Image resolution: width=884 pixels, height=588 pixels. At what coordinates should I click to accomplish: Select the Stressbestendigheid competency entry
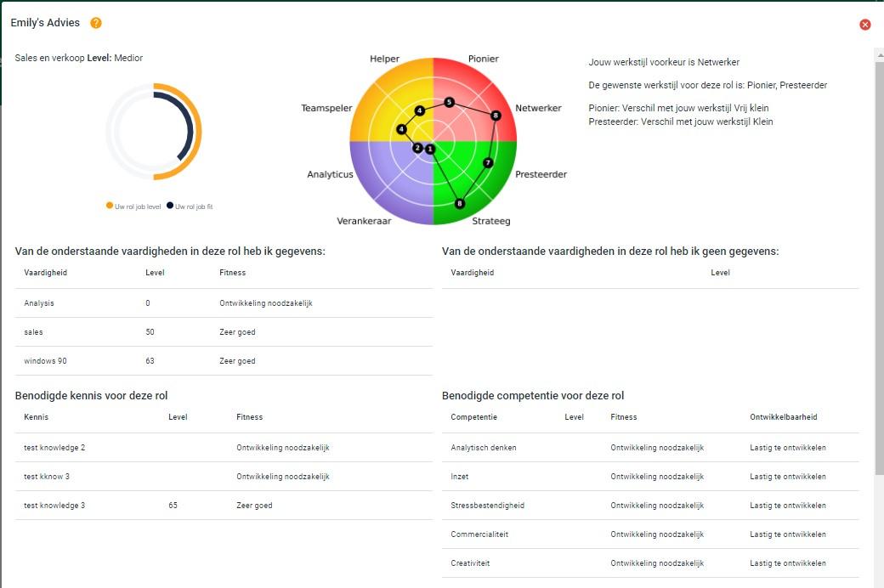[x=487, y=506]
